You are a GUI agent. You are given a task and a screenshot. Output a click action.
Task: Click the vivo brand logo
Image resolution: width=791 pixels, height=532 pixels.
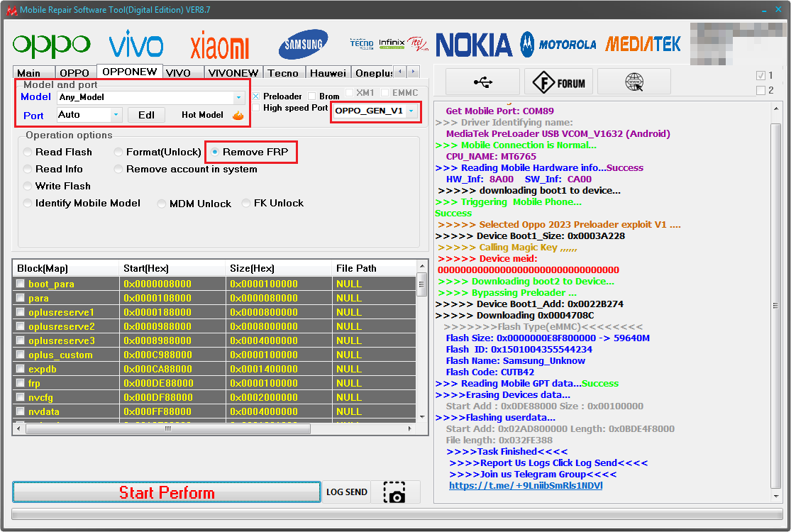coord(135,43)
